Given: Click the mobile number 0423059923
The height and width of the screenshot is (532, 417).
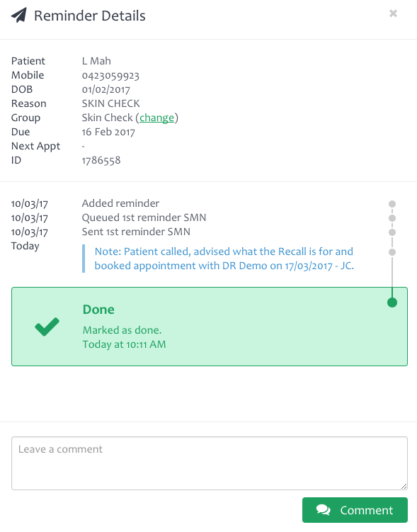Looking at the screenshot, I should coord(110,75).
